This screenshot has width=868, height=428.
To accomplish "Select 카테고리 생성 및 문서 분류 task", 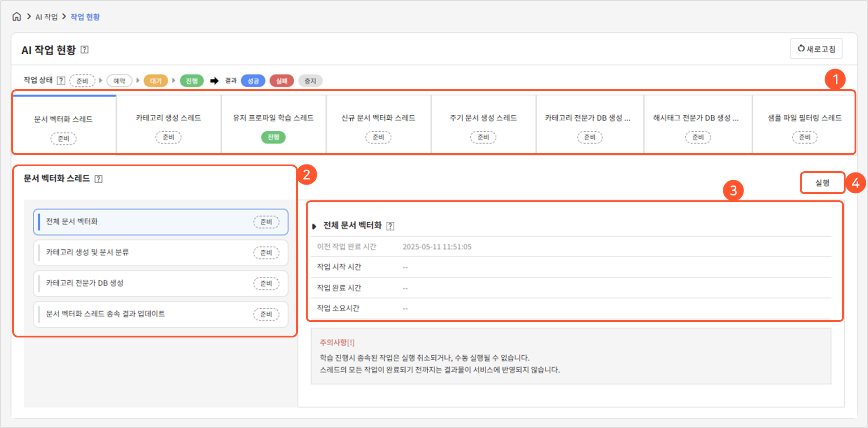I will [160, 253].
